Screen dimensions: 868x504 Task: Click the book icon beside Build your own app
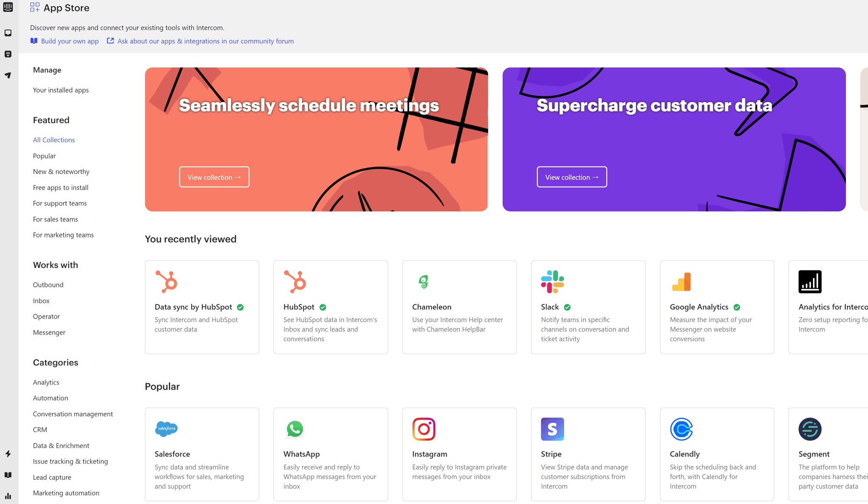point(34,41)
